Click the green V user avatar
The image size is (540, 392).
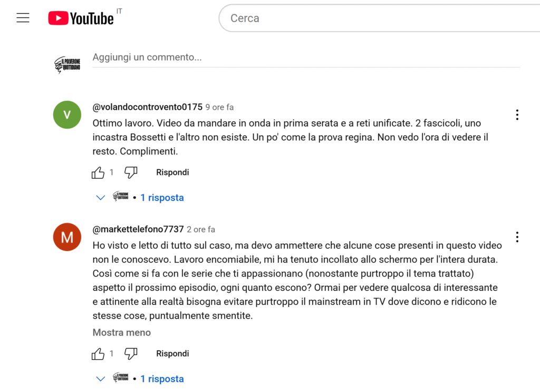point(67,114)
